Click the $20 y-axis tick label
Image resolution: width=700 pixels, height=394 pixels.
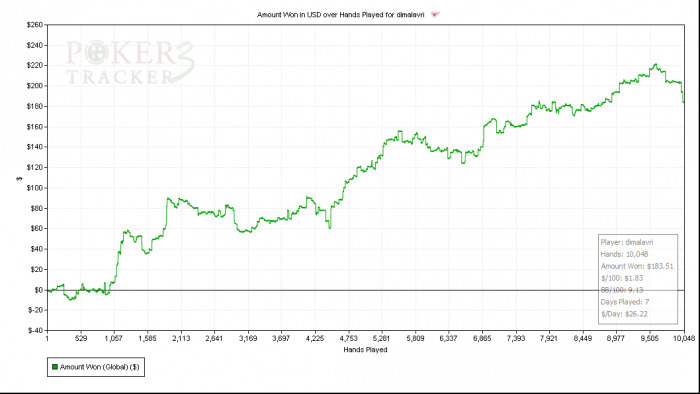37,270
